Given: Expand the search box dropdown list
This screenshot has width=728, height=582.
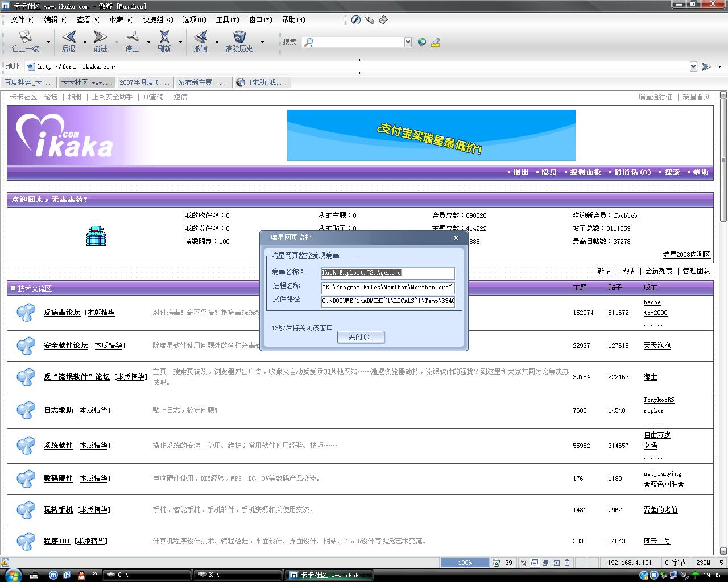Looking at the screenshot, I should tap(408, 42).
